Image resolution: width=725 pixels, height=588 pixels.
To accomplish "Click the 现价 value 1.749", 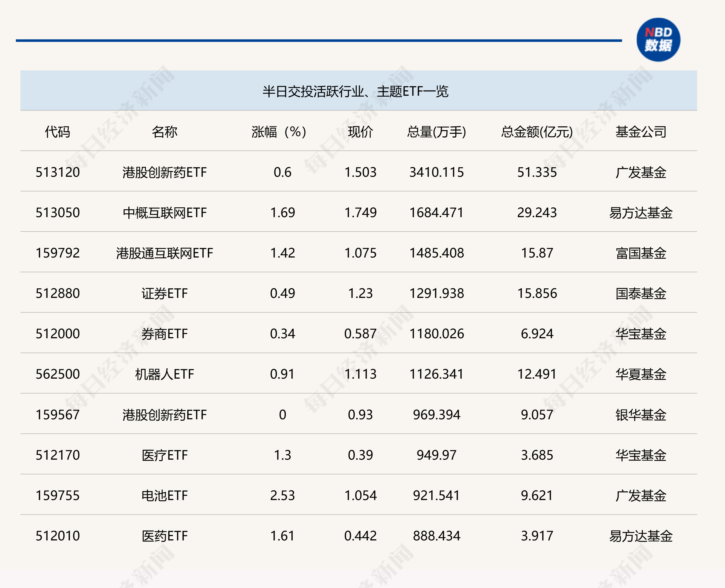I will (360, 212).
